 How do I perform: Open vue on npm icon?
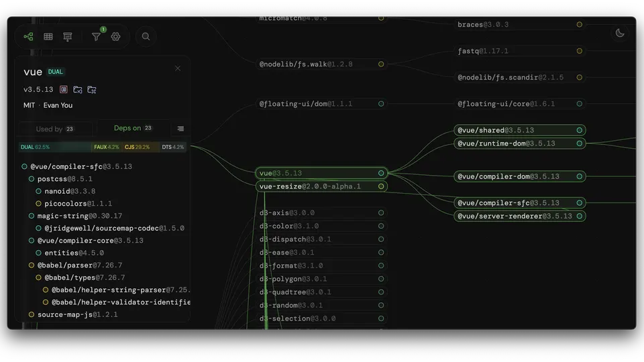pyautogui.click(x=63, y=89)
